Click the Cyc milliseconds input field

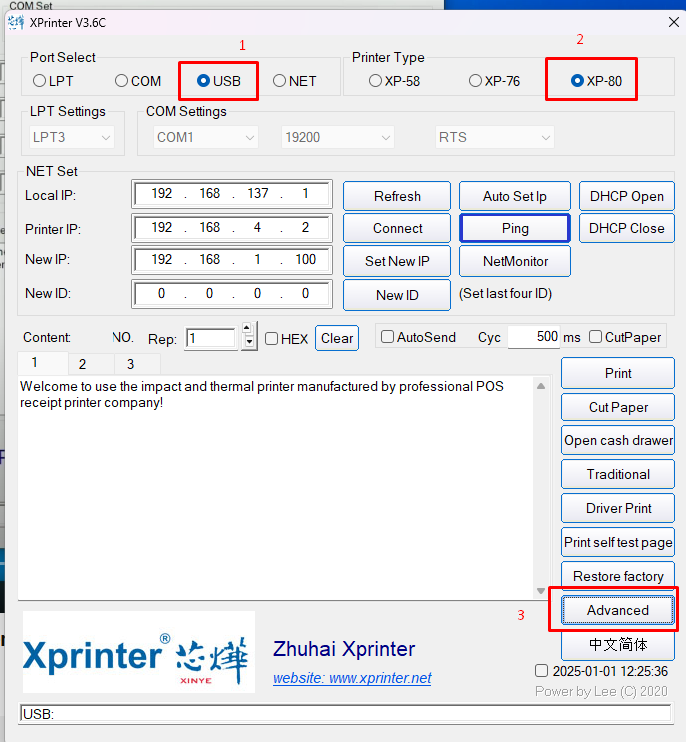533,337
